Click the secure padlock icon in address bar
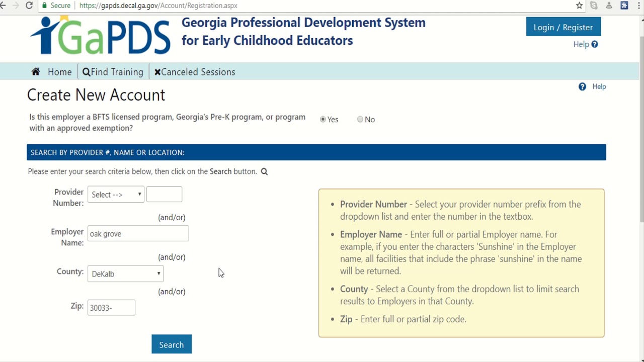Image resolution: width=644 pixels, height=362 pixels. tap(44, 6)
